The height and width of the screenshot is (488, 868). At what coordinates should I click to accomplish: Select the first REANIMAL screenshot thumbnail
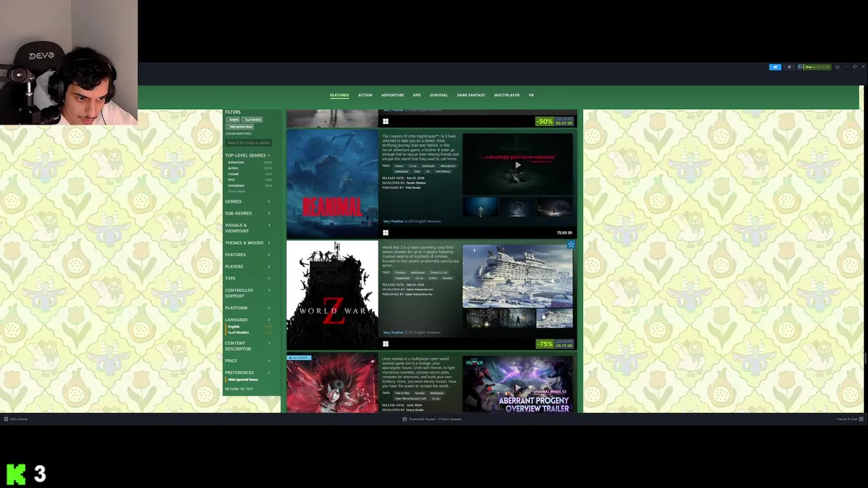click(480, 207)
